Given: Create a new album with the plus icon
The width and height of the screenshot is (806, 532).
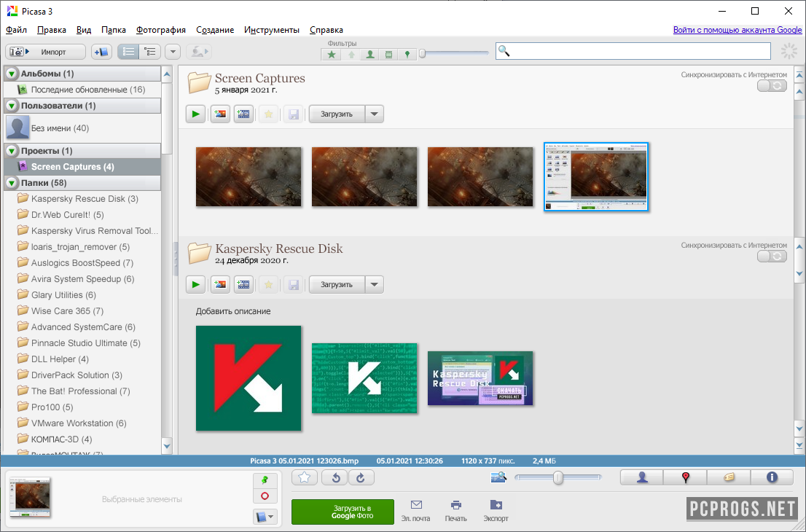Looking at the screenshot, I should pos(101,52).
